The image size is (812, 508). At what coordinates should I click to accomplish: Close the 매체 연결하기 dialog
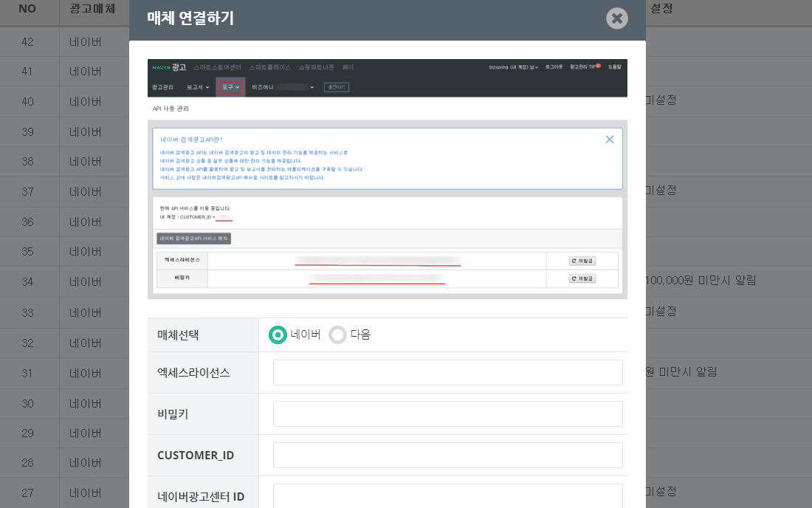[617, 19]
